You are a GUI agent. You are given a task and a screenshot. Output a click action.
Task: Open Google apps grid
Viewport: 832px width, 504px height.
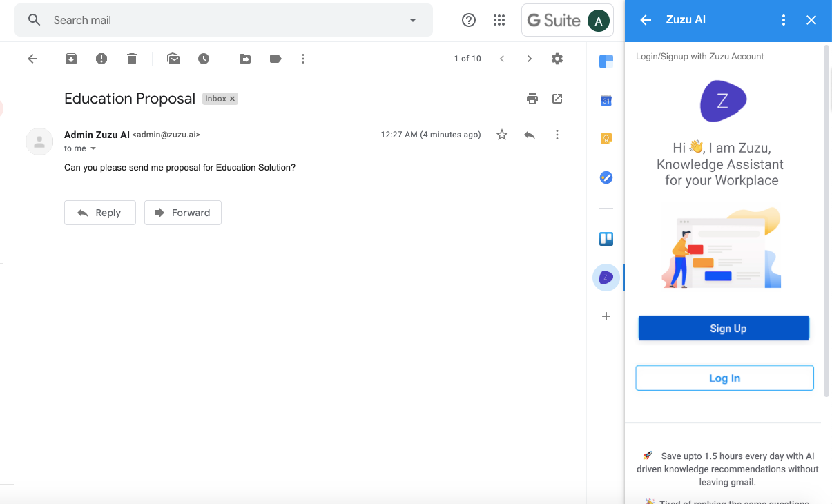point(499,20)
